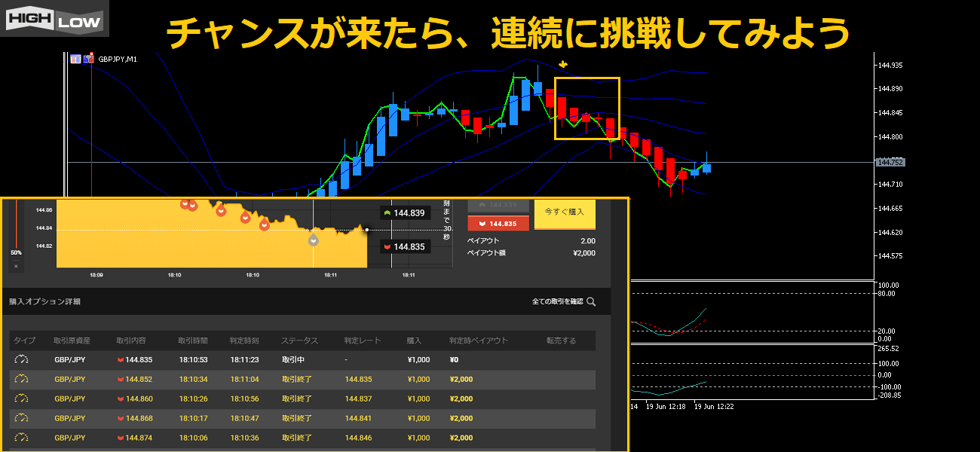Screen dimensions: 980x452
Task: Select the grey High 144.839 option button
Action: (x=498, y=205)
